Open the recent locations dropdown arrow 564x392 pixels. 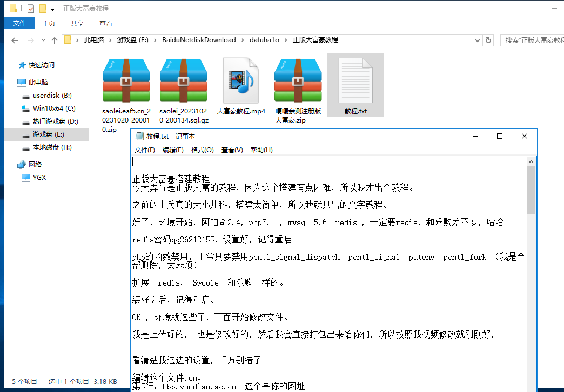[43, 40]
